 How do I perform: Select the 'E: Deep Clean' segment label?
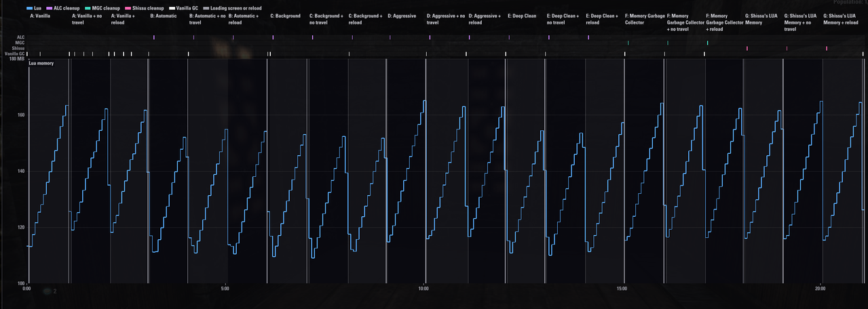[522, 16]
